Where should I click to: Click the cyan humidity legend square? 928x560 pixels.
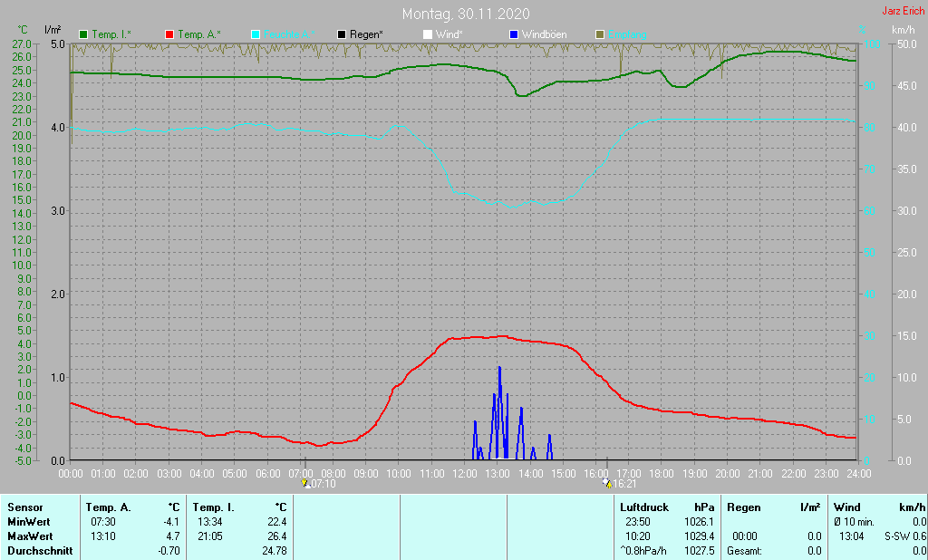point(256,34)
